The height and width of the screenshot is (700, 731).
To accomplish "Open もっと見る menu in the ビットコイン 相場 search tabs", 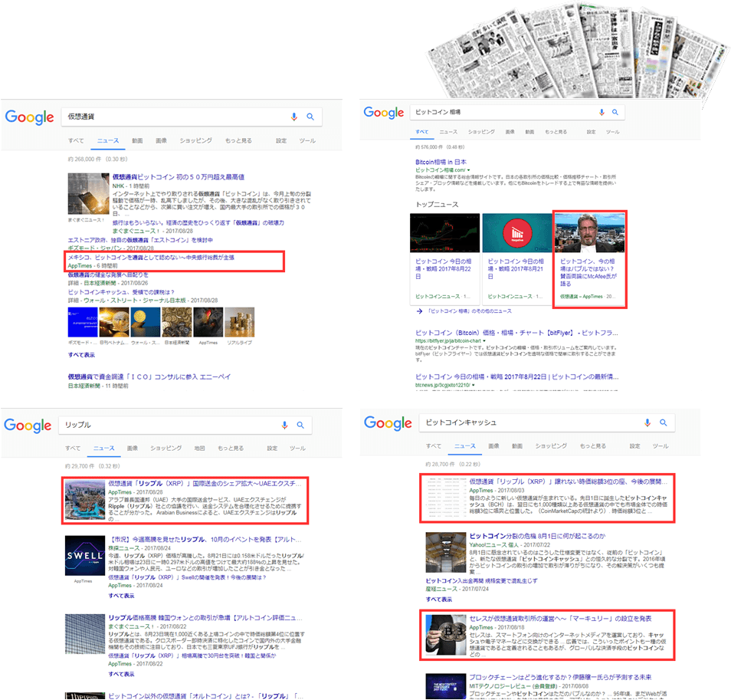I will (556, 132).
